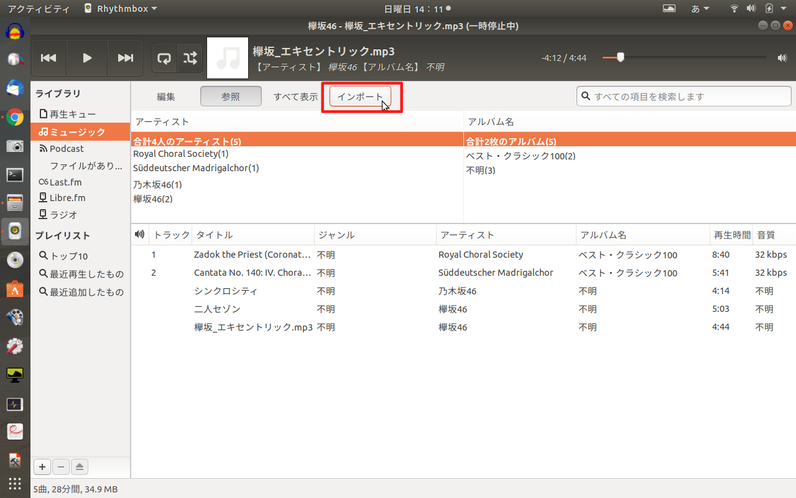The height and width of the screenshot is (498, 796).
Task: Focus the search all items field
Action: point(683,96)
